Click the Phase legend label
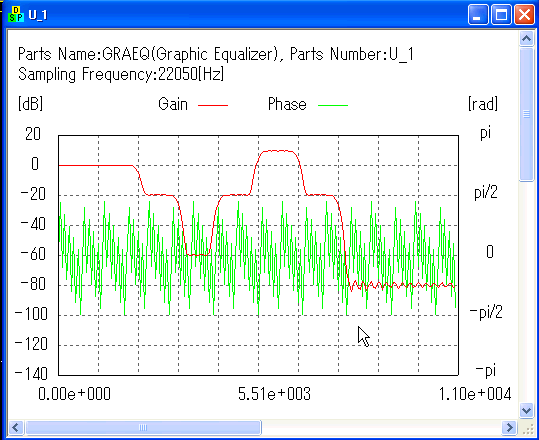The height and width of the screenshot is (440, 539). [287, 104]
